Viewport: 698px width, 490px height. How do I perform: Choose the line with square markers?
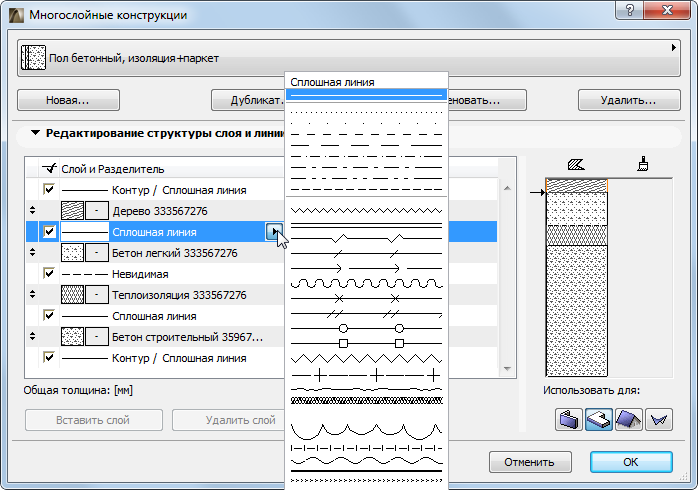click(x=366, y=343)
